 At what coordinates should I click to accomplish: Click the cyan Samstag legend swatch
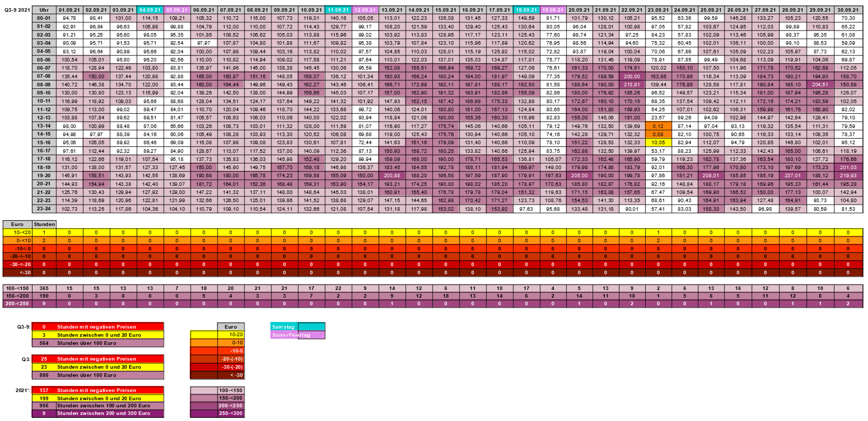[x=311, y=327]
